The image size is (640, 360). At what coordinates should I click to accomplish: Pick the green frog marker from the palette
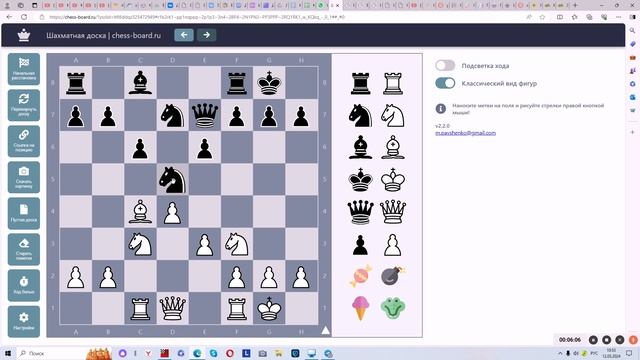[393, 308]
